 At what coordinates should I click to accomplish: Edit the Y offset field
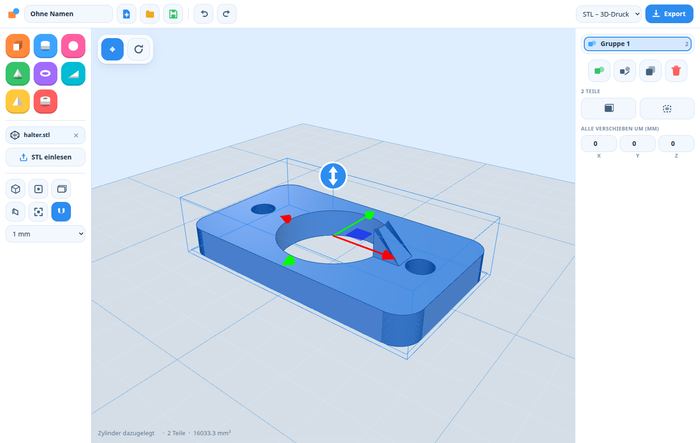(638, 144)
